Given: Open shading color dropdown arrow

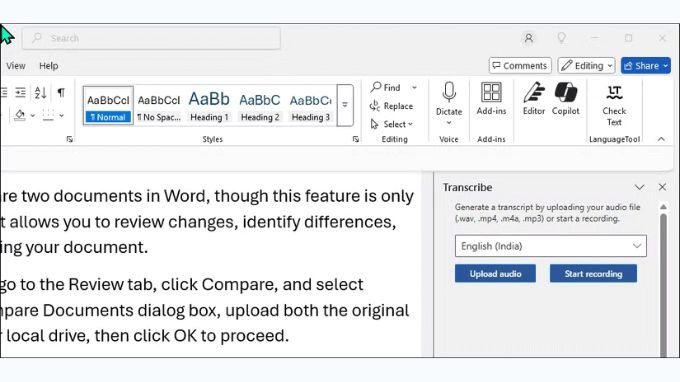Looking at the screenshot, I should pyautogui.click(x=33, y=115).
